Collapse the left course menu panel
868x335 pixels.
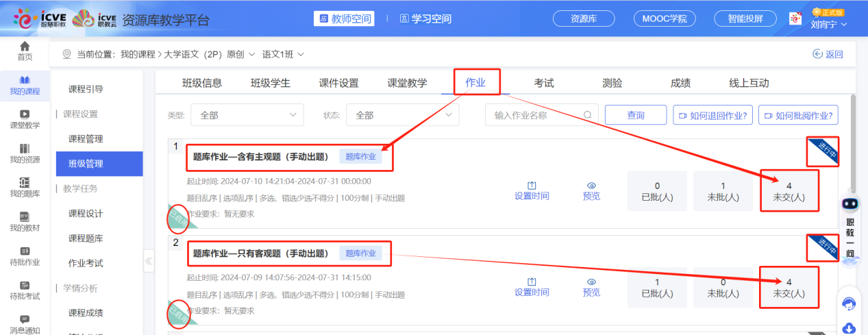pyautogui.click(x=149, y=261)
